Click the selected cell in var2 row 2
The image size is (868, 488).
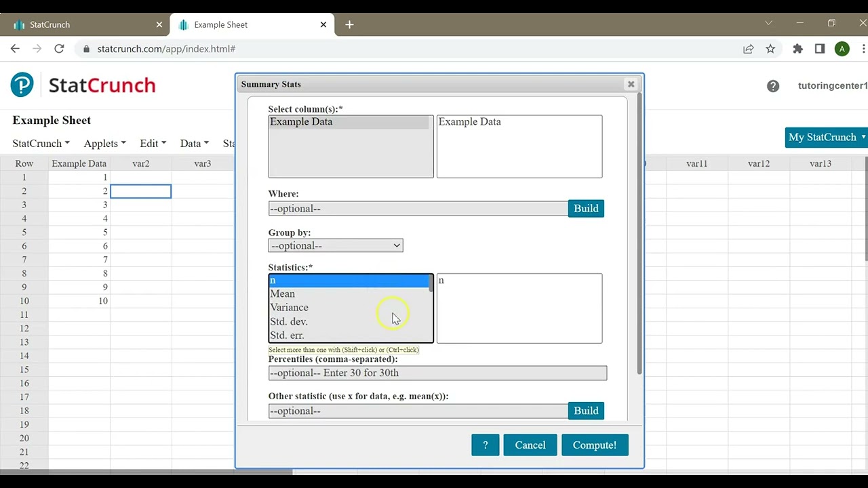(x=141, y=191)
